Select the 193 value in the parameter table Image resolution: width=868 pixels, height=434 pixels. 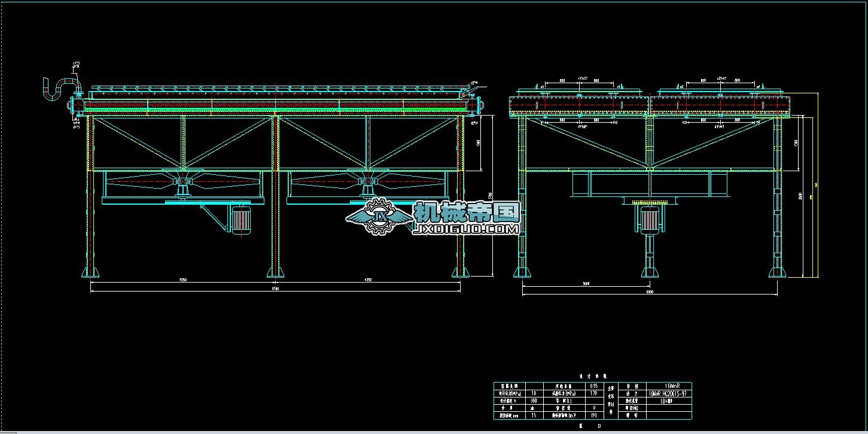coord(593,415)
